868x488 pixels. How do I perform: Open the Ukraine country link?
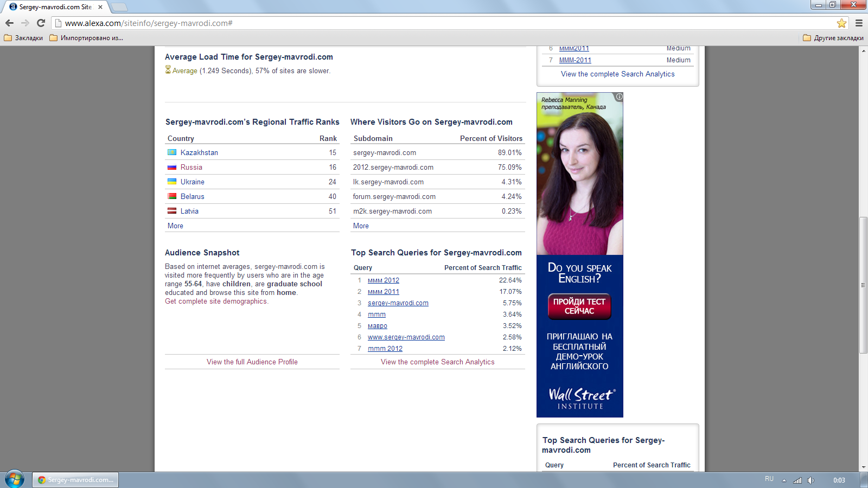click(x=193, y=182)
